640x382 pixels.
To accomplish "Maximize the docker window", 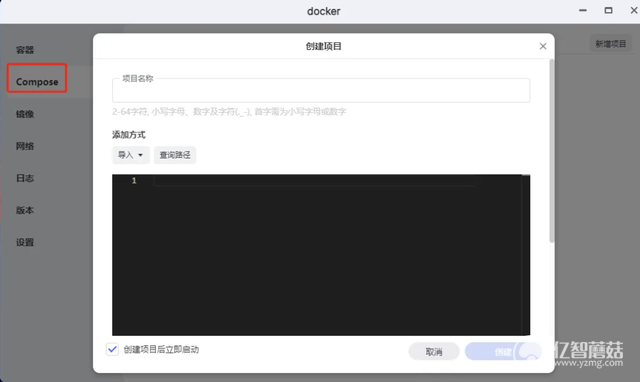I will click(x=608, y=10).
